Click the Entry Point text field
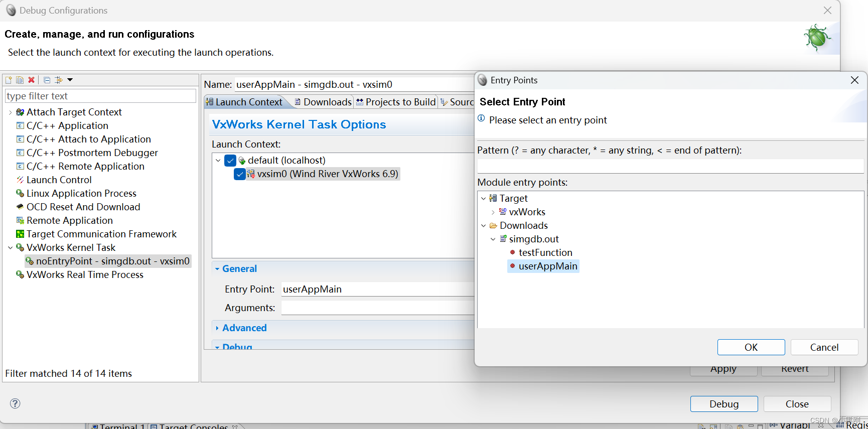The image size is (868, 429). click(377, 290)
